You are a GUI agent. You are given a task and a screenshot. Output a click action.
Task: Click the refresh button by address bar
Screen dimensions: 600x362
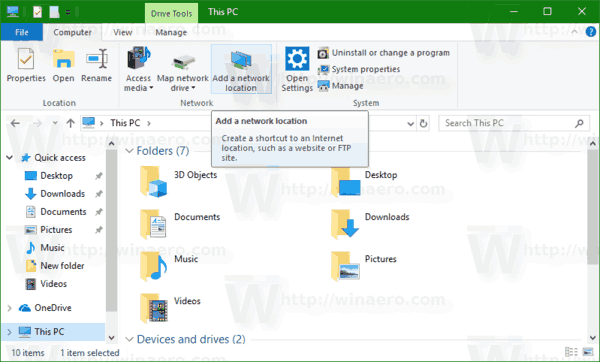click(x=423, y=124)
